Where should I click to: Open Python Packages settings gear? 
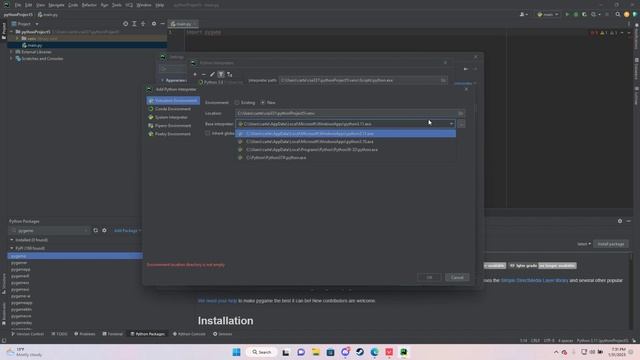coord(104,231)
